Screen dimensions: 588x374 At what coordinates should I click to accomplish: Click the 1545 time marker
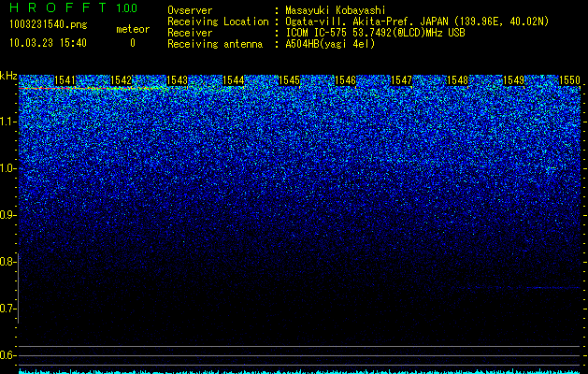[x=290, y=80]
